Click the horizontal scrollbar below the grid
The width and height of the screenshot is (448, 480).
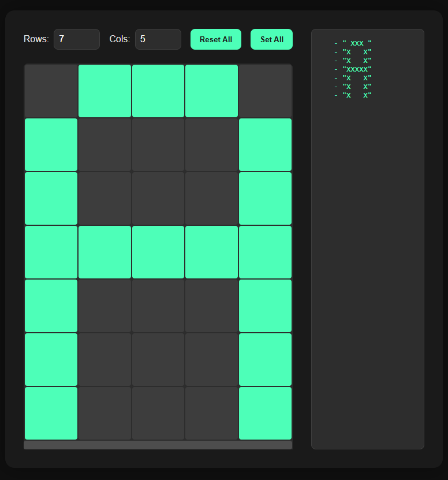coord(158,445)
